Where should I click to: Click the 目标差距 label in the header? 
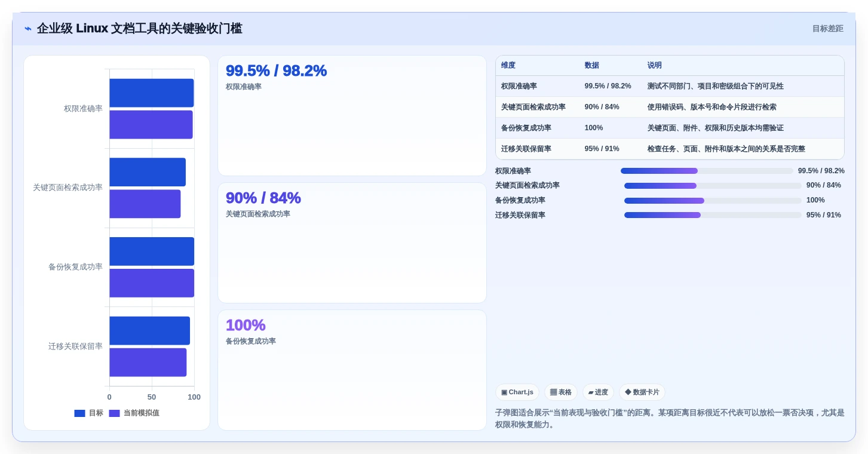[828, 29]
